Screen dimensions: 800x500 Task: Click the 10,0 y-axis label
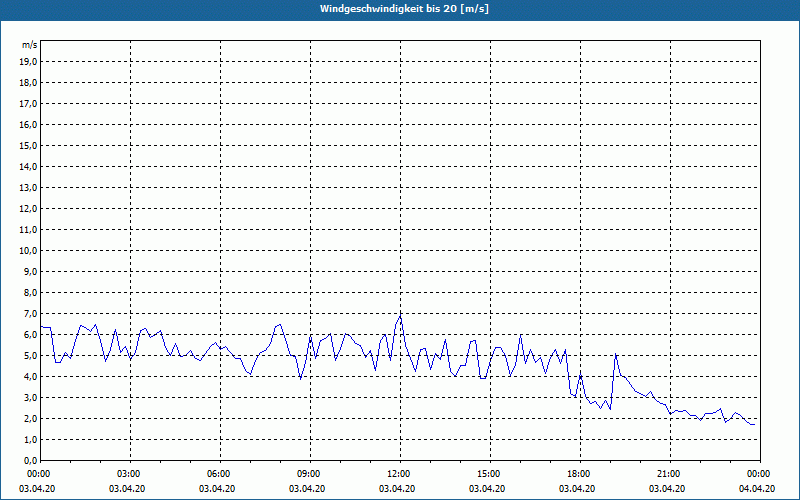[29, 251]
